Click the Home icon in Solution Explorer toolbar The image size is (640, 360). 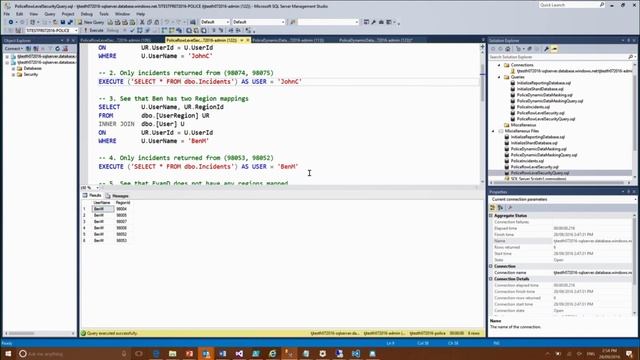tap(508, 49)
